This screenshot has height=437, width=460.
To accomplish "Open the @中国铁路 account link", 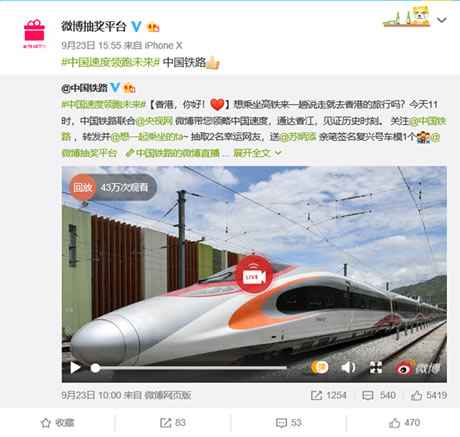I will pyautogui.click(x=84, y=88).
